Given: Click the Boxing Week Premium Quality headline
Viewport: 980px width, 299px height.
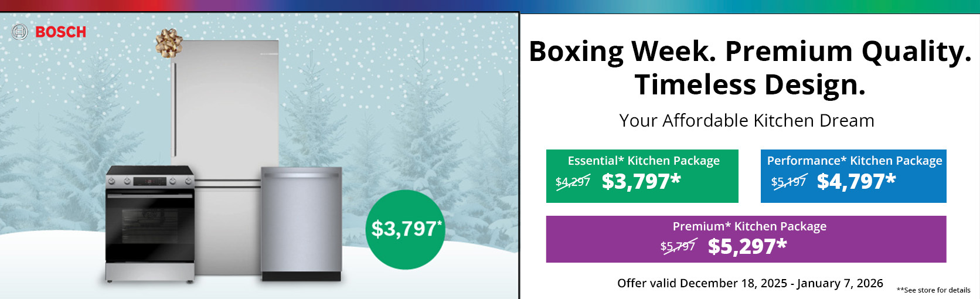Looking at the screenshot, I should (750, 52).
